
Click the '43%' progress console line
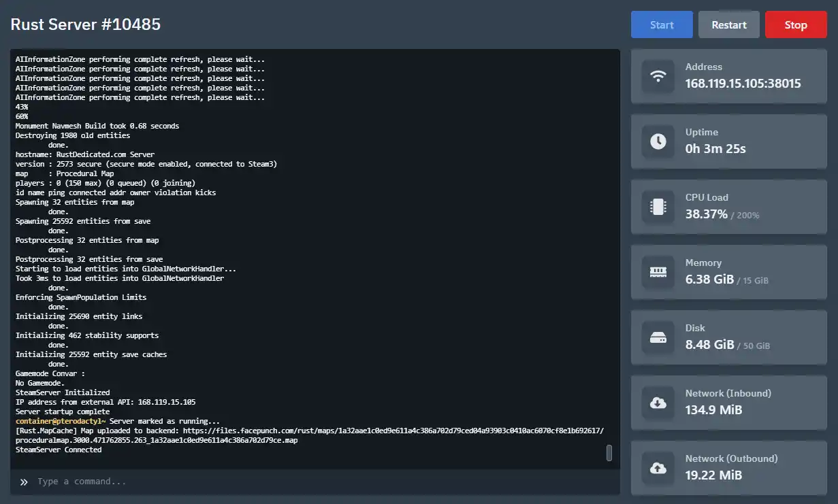click(22, 107)
